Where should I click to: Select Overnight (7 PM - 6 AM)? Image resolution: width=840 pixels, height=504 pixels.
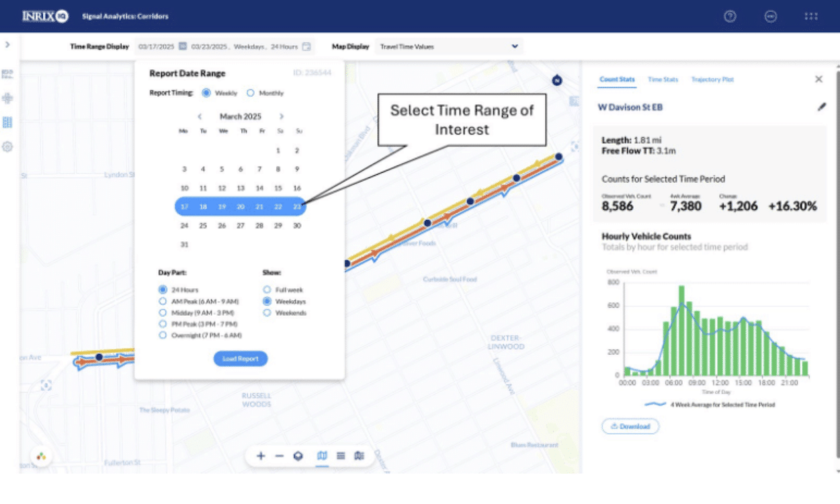click(163, 335)
